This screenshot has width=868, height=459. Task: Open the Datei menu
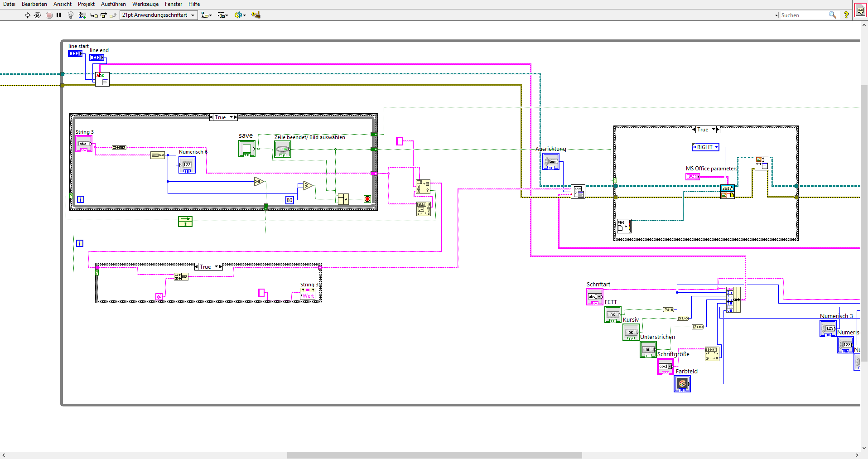(9, 4)
